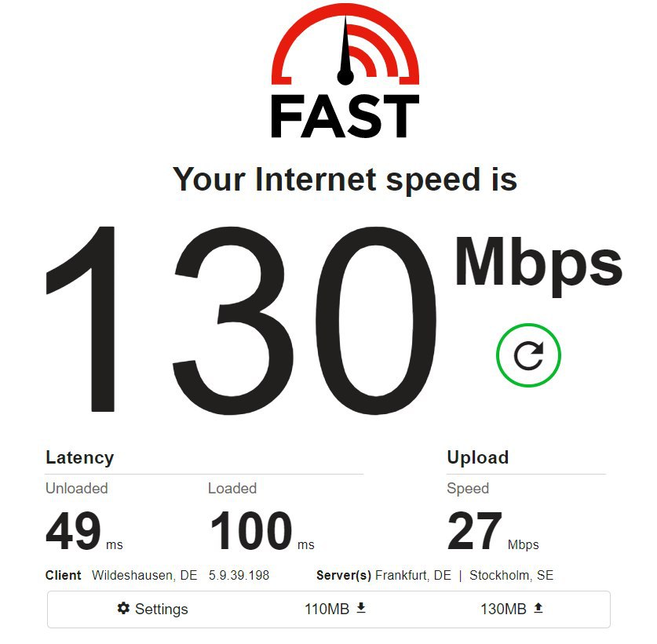Click the Frankfurt, DE server name

[x=413, y=575]
